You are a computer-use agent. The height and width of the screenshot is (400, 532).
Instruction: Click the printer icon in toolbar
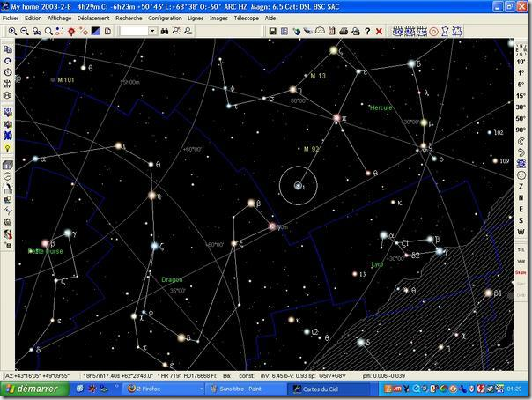(344, 31)
